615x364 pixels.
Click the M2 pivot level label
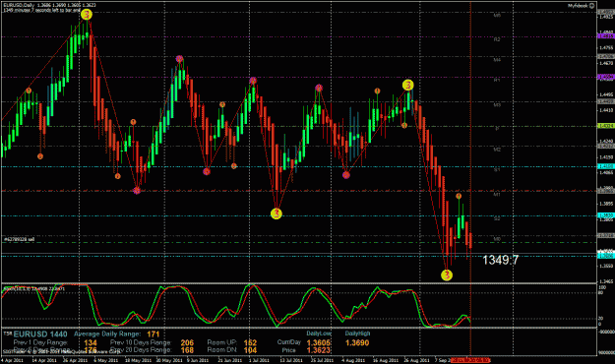tap(497, 150)
